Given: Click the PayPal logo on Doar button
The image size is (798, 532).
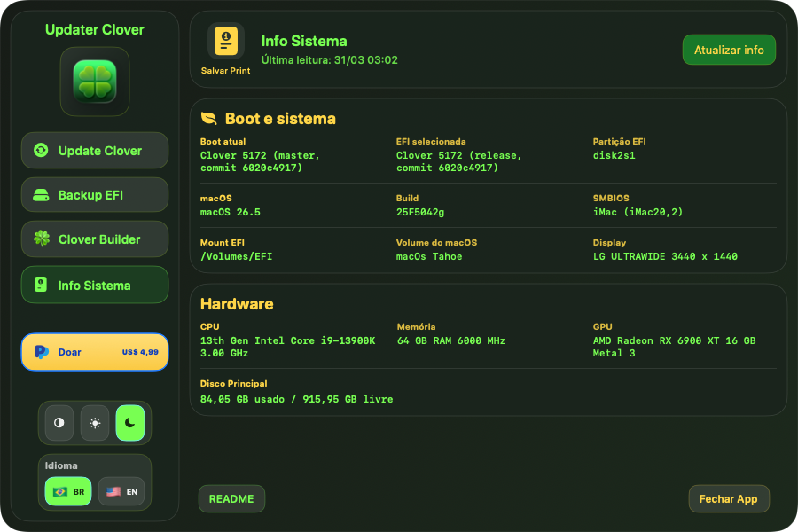Looking at the screenshot, I should (x=41, y=352).
